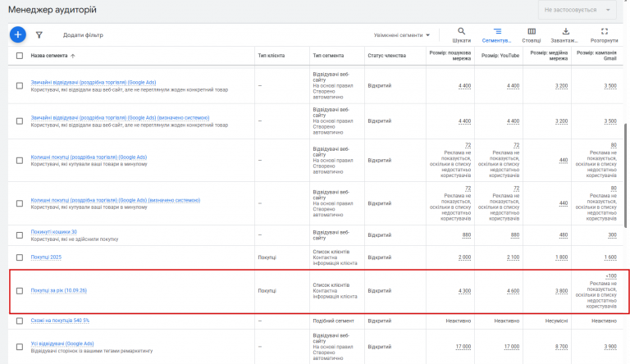This screenshot has width=630, height=364.
Task: Click the Завантажити download icon
Action: 566,31
